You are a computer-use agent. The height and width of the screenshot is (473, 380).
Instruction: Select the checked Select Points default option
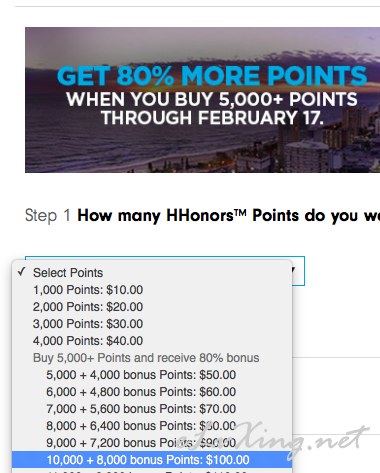point(152,273)
